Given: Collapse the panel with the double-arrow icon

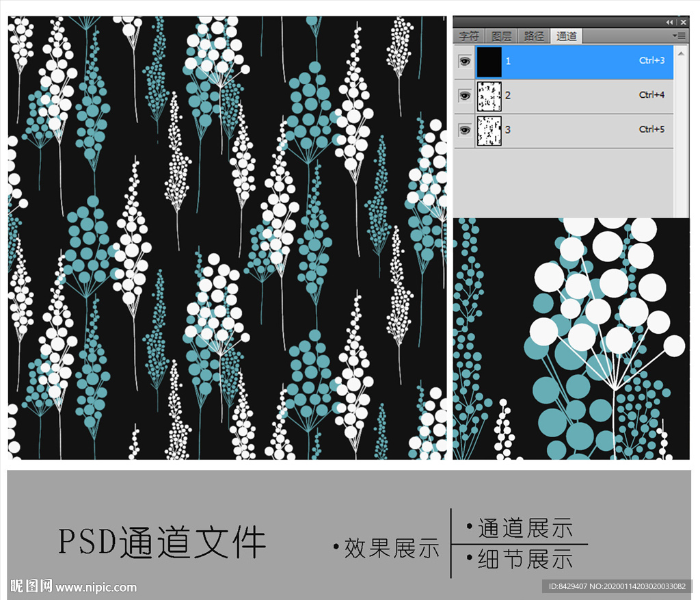Looking at the screenshot, I should [669, 22].
